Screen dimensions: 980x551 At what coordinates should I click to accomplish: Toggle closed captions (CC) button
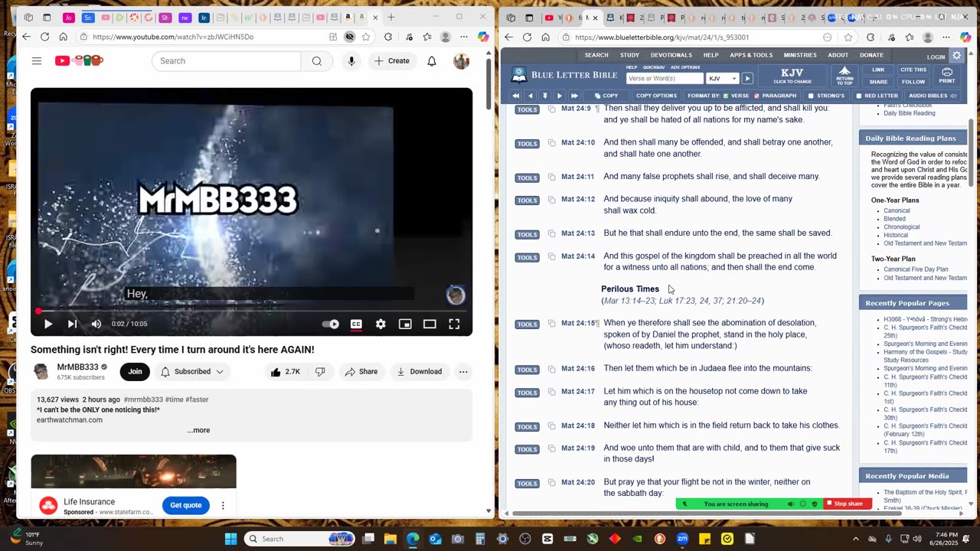[356, 324]
